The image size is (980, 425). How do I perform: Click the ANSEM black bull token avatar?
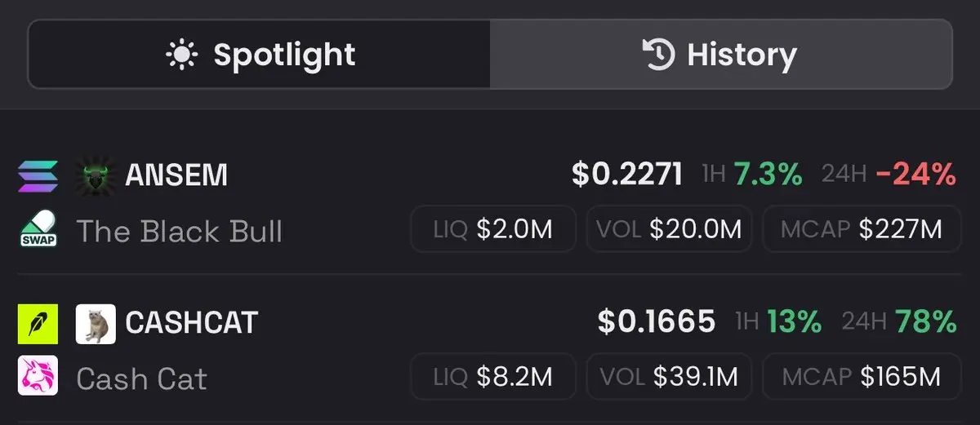point(96,175)
